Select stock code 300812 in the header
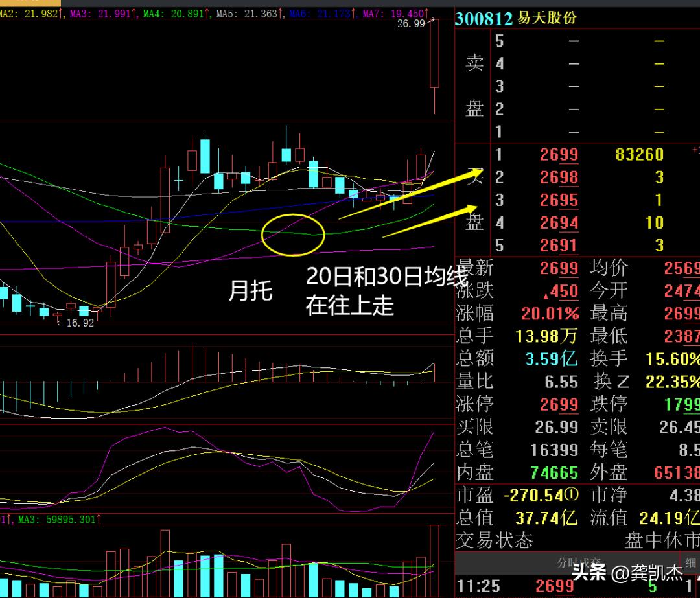 tap(484, 18)
